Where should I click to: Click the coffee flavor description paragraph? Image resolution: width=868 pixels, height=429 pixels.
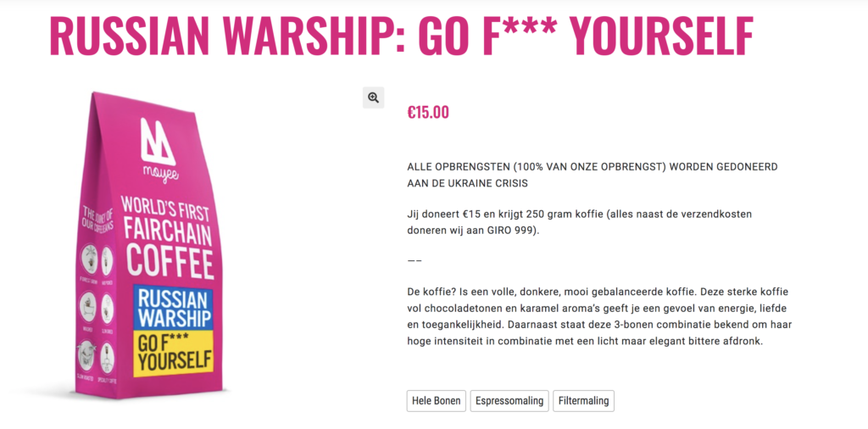pos(599,316)
